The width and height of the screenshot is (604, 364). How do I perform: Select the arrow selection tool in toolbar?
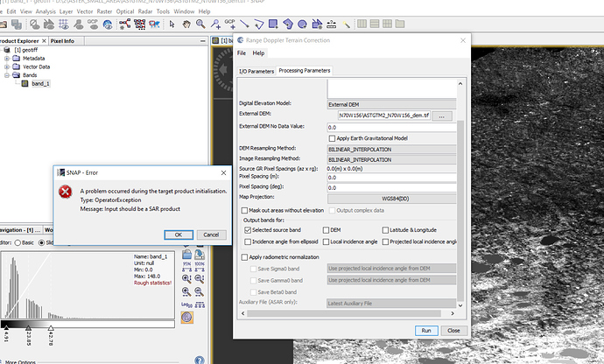[172, 24]
